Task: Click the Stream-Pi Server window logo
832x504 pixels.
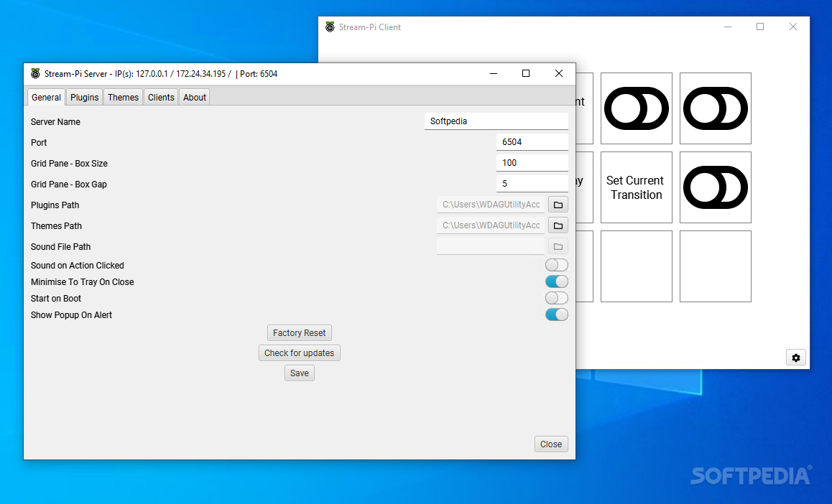Action: click(x=35, y=74)
